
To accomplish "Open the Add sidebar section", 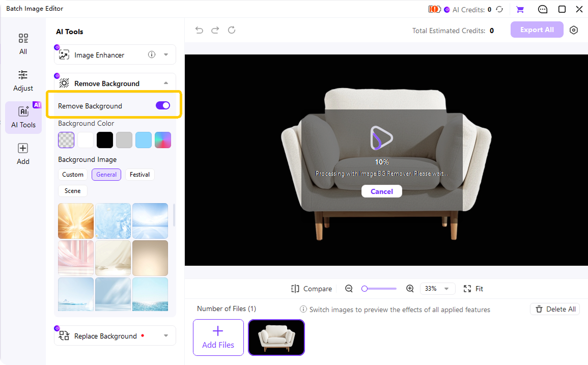I will [x=23, y=154].
